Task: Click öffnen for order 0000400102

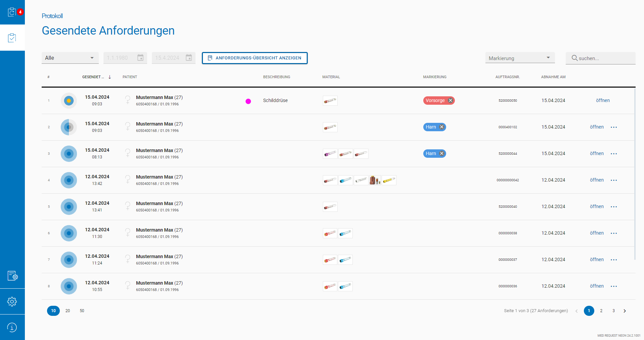Action: pos(597,127)
